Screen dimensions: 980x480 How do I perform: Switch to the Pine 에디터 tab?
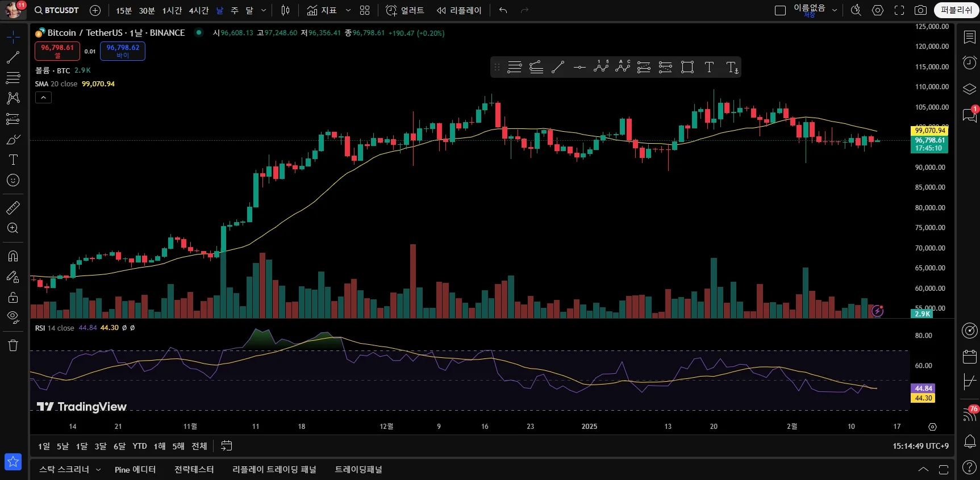click(135, 469)
